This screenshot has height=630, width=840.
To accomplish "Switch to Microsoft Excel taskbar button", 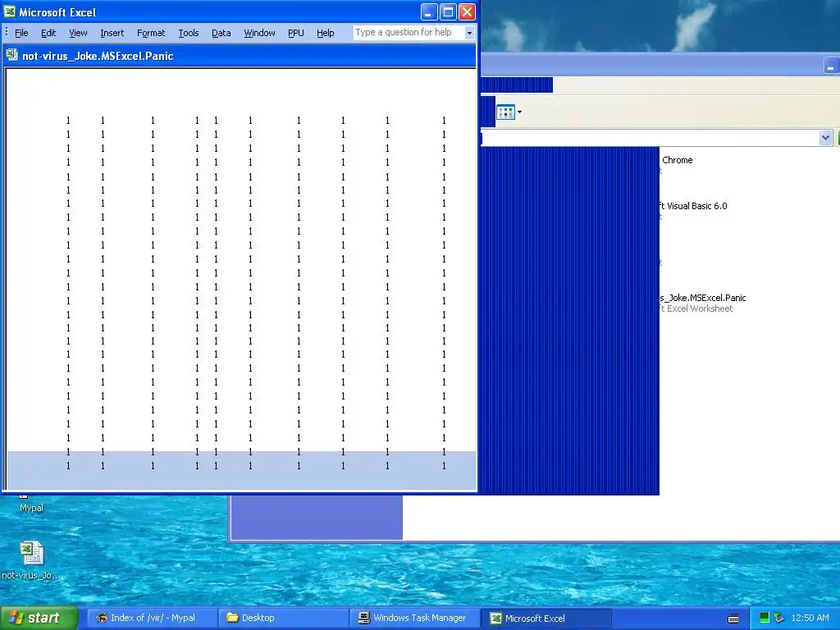I will 546,618.
